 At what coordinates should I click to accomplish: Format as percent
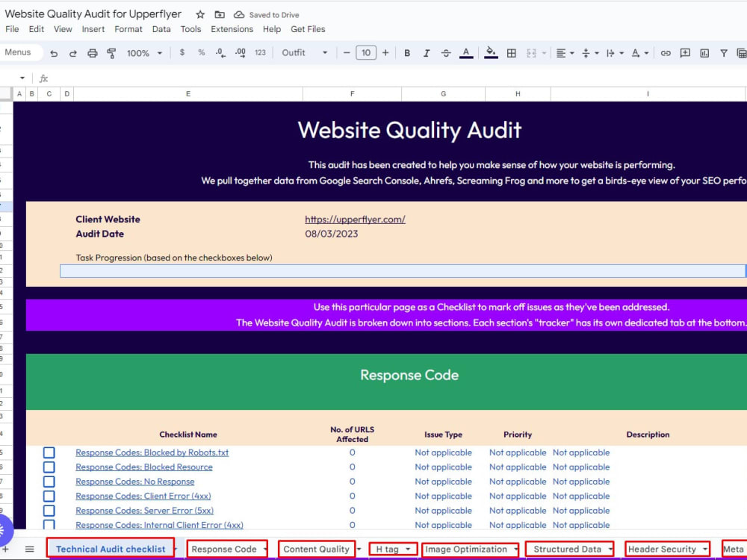tap(202, 52)
